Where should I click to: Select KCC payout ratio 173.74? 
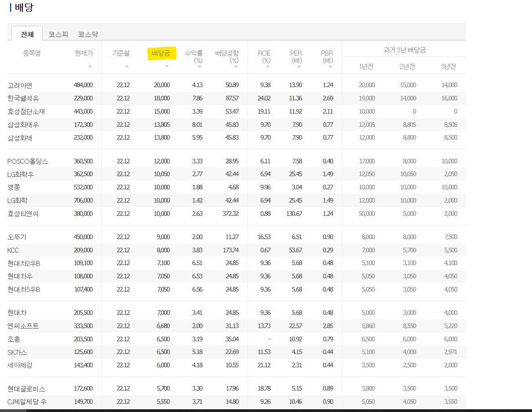click(x=231, y=250)
